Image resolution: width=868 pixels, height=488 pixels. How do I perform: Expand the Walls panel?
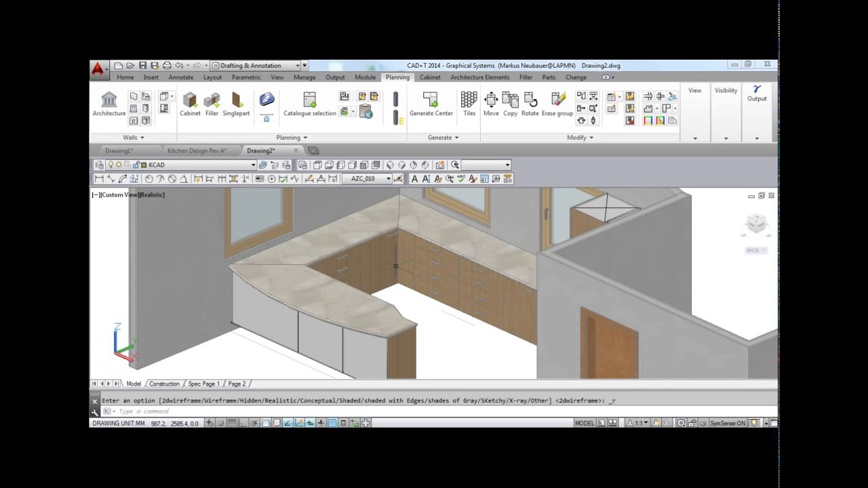click(x=134, y=138)
